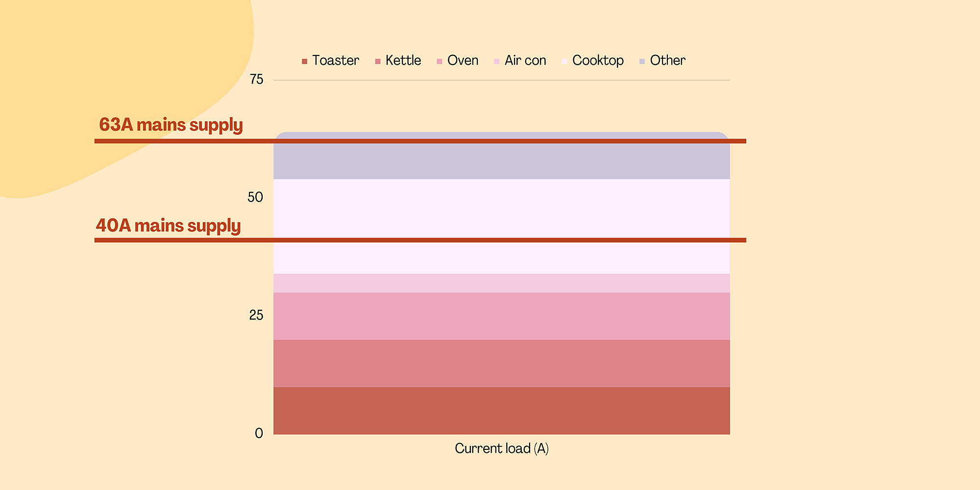Click the Toaster legend color swatch

point(304,61)
